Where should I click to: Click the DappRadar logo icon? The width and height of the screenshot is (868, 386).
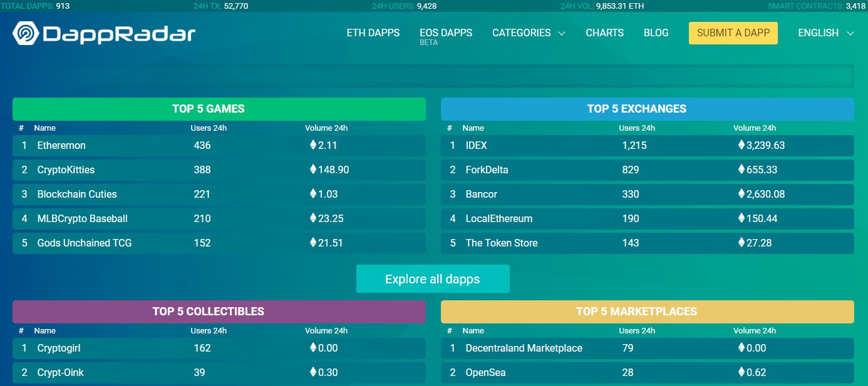26,33
